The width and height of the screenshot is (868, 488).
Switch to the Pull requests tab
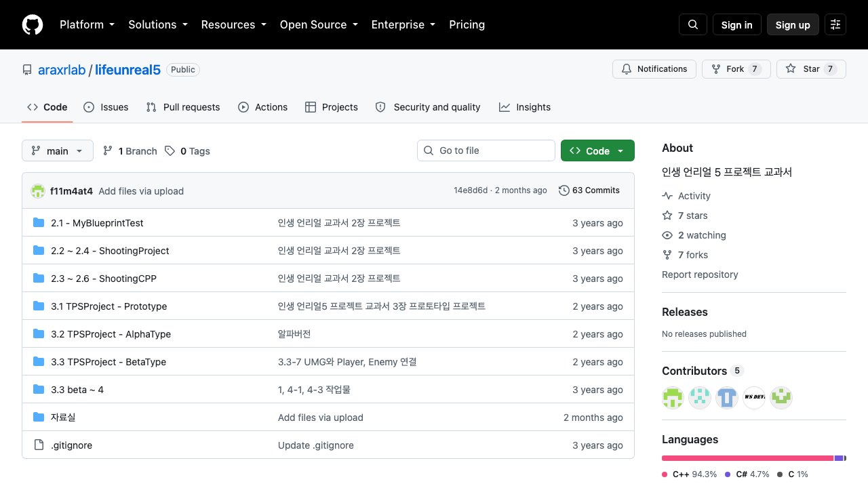(183, 107)
